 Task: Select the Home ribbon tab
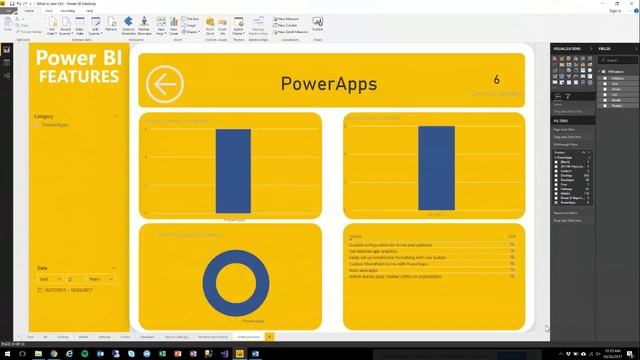(x=29, y=11)
